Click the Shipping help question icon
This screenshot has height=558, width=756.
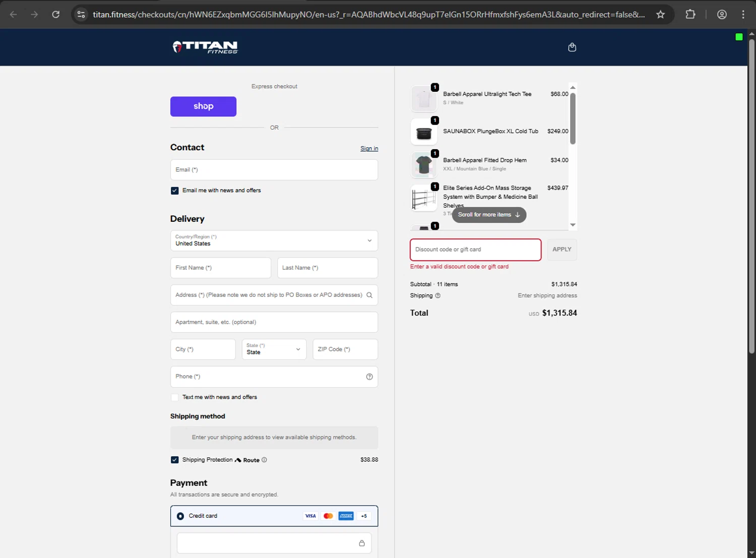437,296
